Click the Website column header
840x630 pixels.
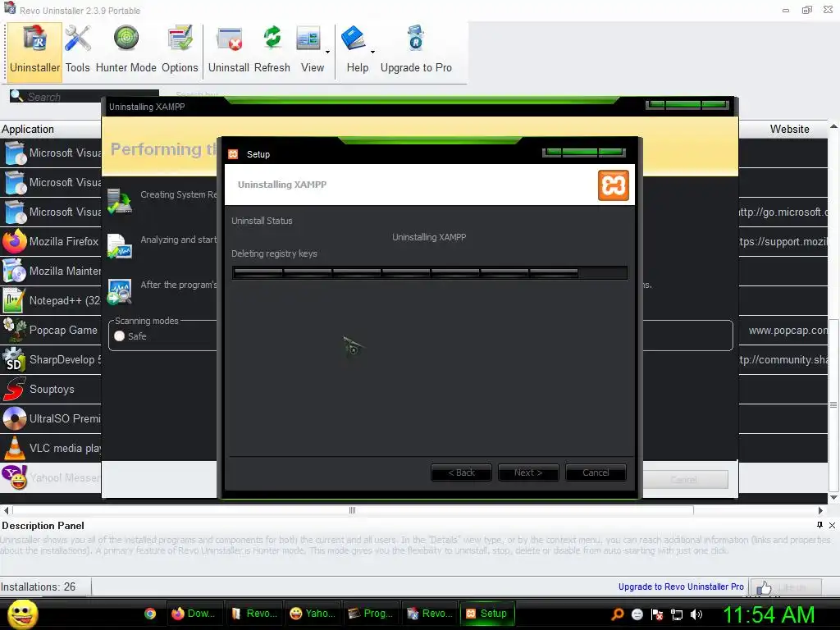789,129
